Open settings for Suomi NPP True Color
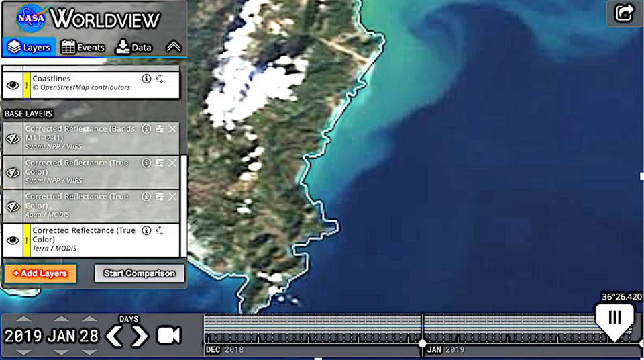The width and height of the screenshot is (644, 360). [160, 163]
